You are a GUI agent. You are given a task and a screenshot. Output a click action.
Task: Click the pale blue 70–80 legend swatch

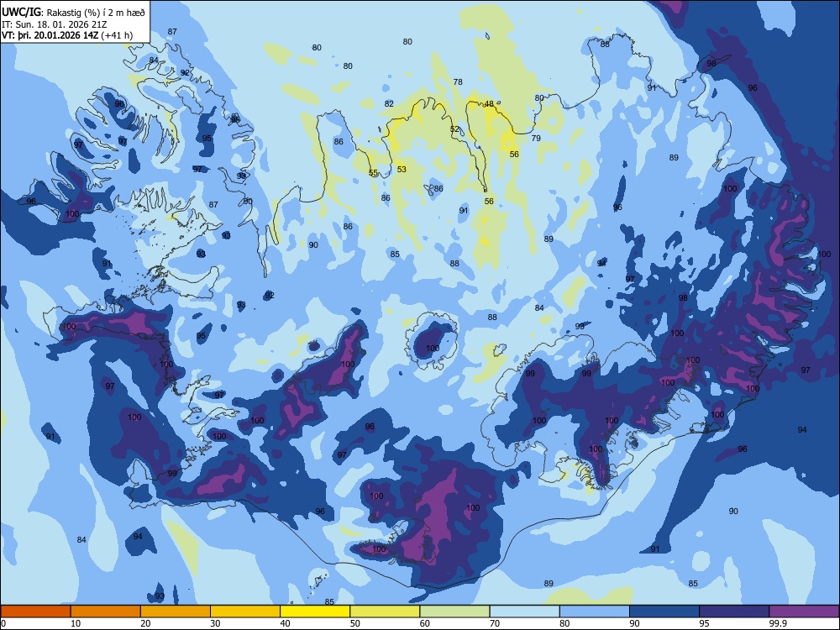pyautogui.click(x=524, y=612)
